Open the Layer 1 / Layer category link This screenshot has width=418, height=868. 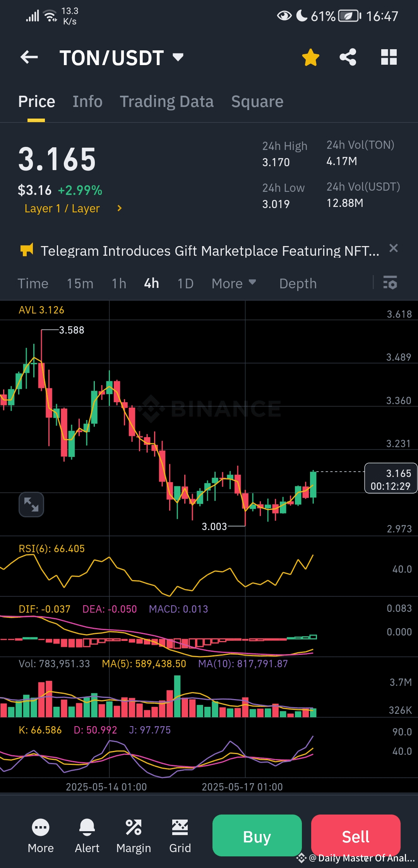click(x=62, y=208)
